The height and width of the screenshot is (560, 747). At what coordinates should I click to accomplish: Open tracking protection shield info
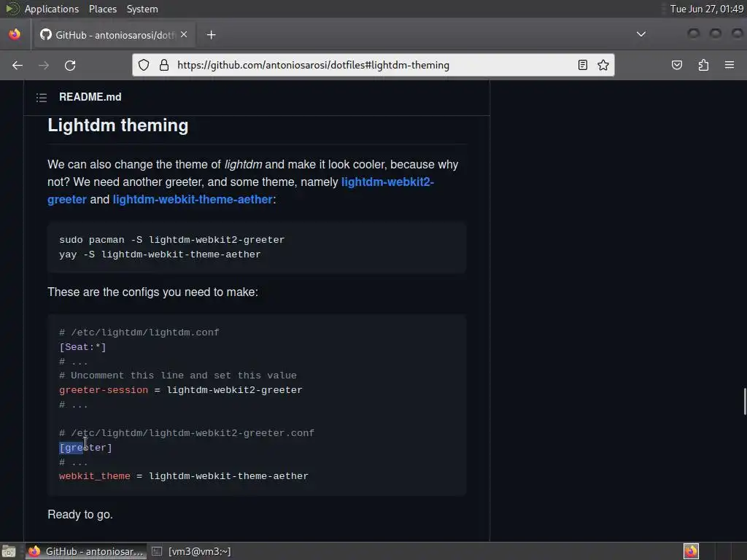tap(144, 65)
